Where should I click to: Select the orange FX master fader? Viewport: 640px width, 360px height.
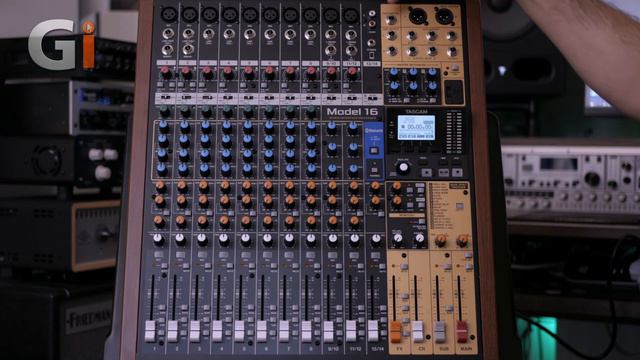click(x=396, y=331)
